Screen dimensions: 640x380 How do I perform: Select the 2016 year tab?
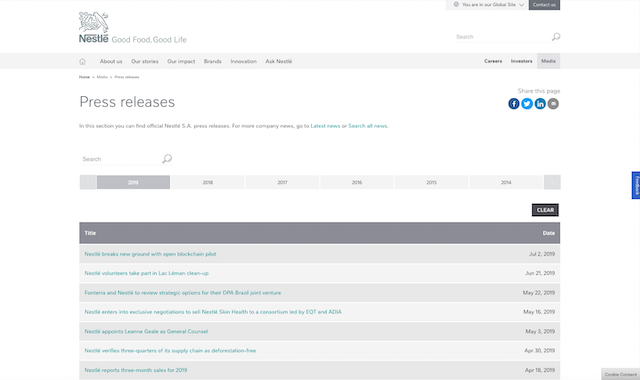(x=357, y=182)
